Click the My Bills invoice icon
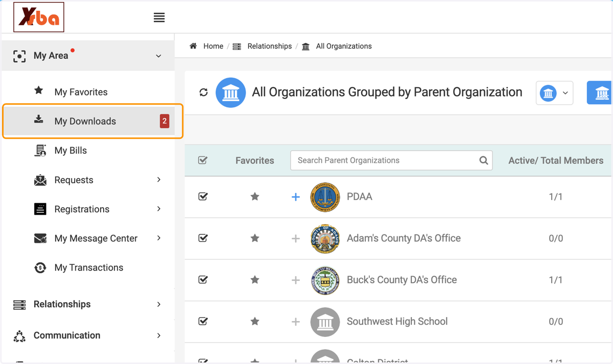 coord(40,150)
